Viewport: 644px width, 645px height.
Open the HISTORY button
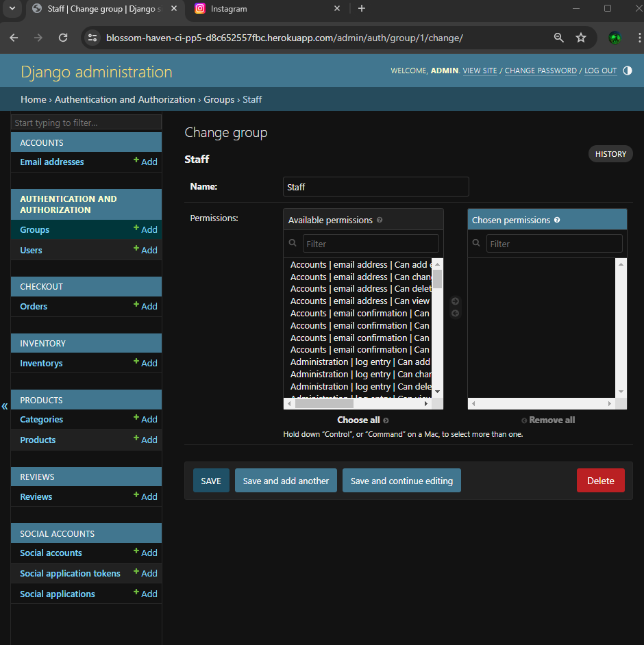610,154
